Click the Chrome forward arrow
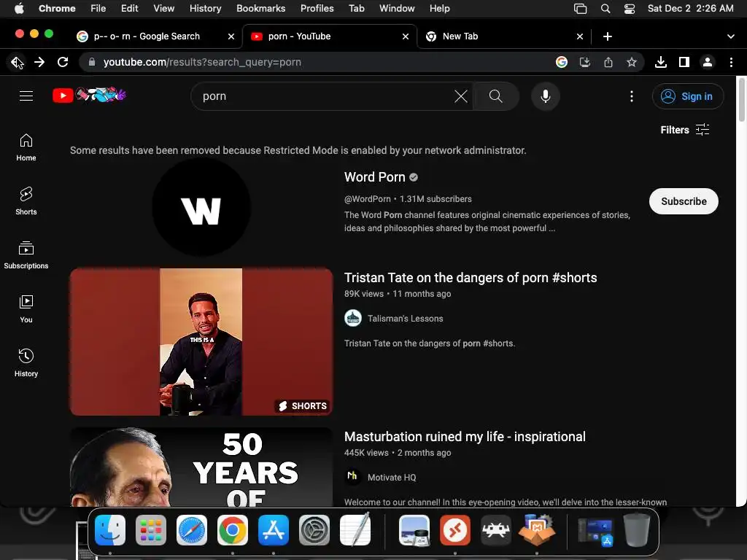 click(x=39, y=62)
